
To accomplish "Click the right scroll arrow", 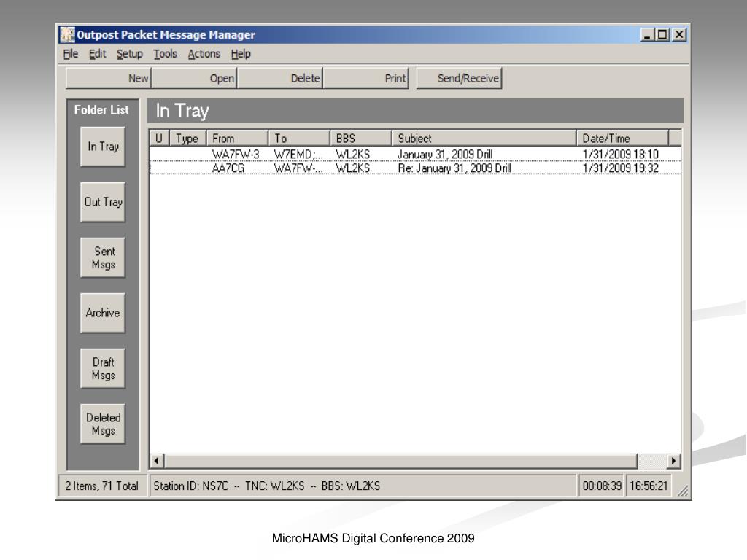I will tap(673, 461).
